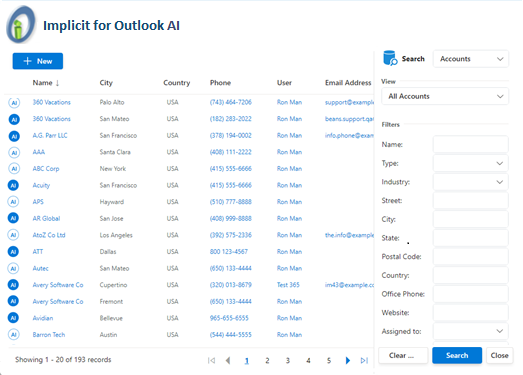Image resolution: width=523 pixels, height=375 pixels.
Task: Click the database Search icon
Action: 390,58
